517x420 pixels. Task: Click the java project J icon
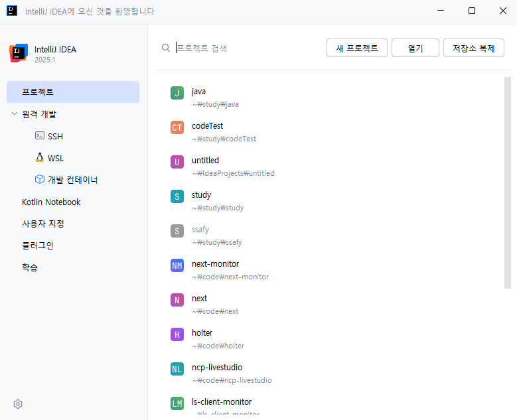tap(177, 93)
